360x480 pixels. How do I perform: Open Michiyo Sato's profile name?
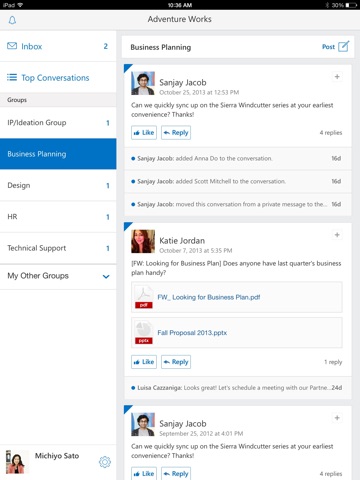pos(57,456)
